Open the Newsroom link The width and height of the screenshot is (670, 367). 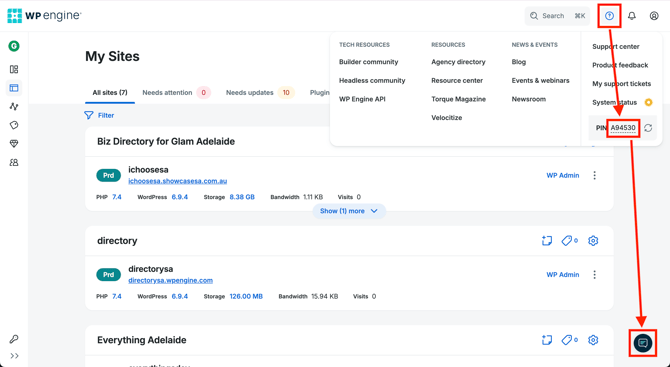point(529,99)
